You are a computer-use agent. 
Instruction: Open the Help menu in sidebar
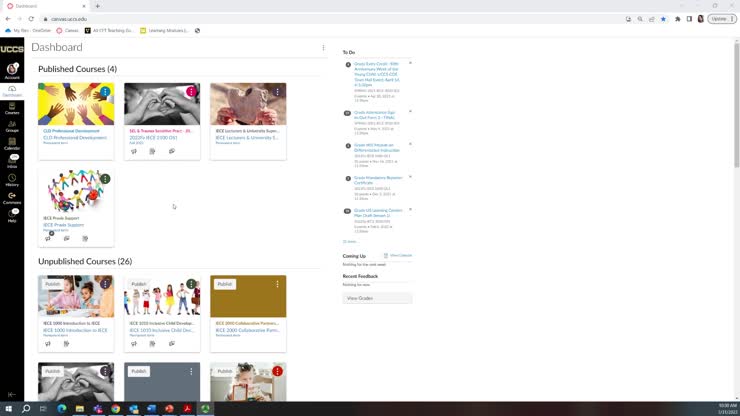12,216
